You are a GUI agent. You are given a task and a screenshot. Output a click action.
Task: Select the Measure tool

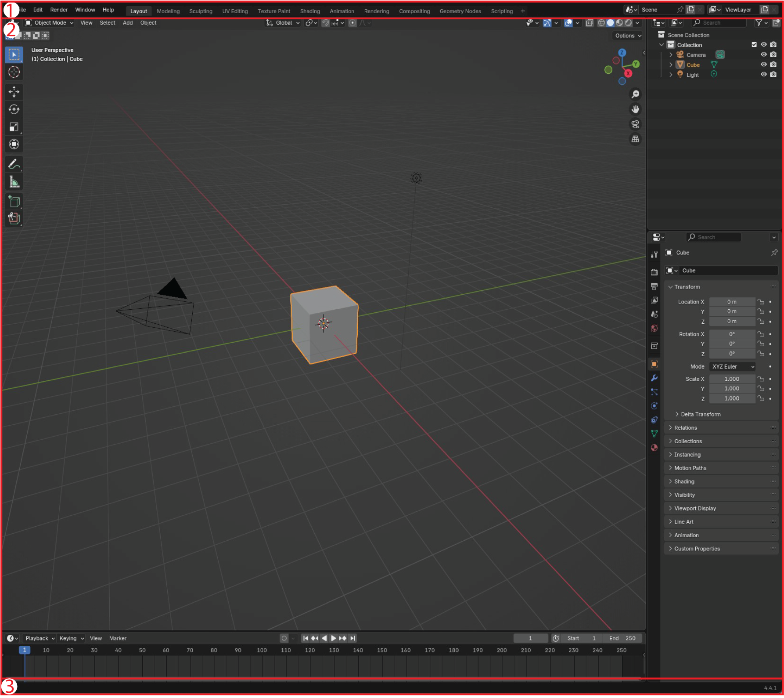(x=14, y=181)
